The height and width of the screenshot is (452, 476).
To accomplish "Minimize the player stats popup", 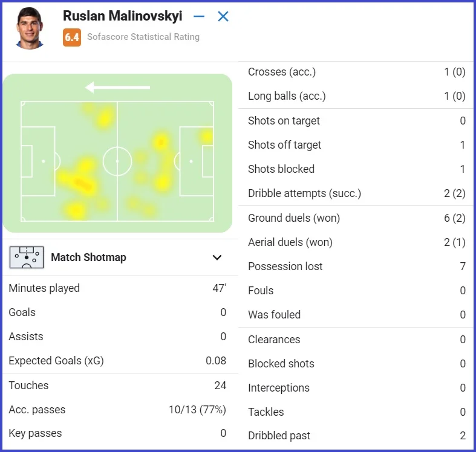I will (199, 17).
